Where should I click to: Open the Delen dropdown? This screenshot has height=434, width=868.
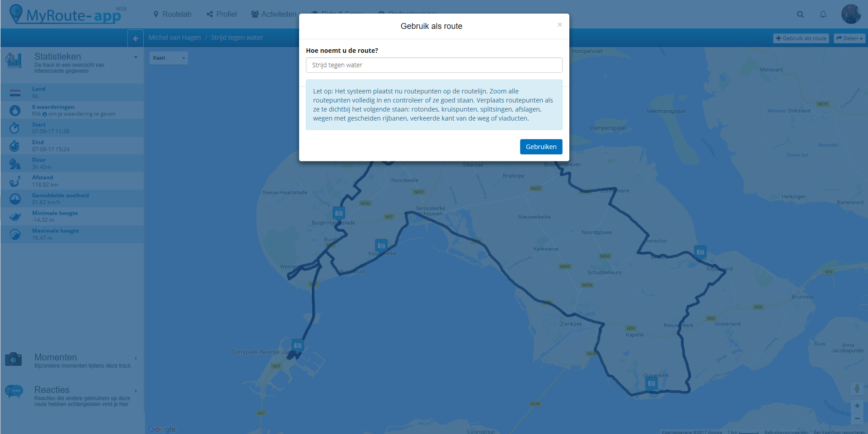[x=849, y=38]
